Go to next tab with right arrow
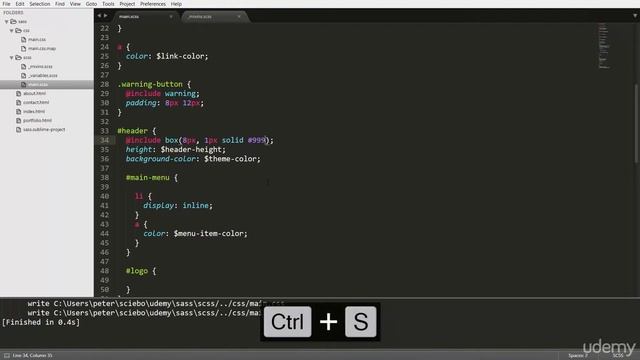The height and width of the screenshot is (360, 640). (x=106, y=16)
